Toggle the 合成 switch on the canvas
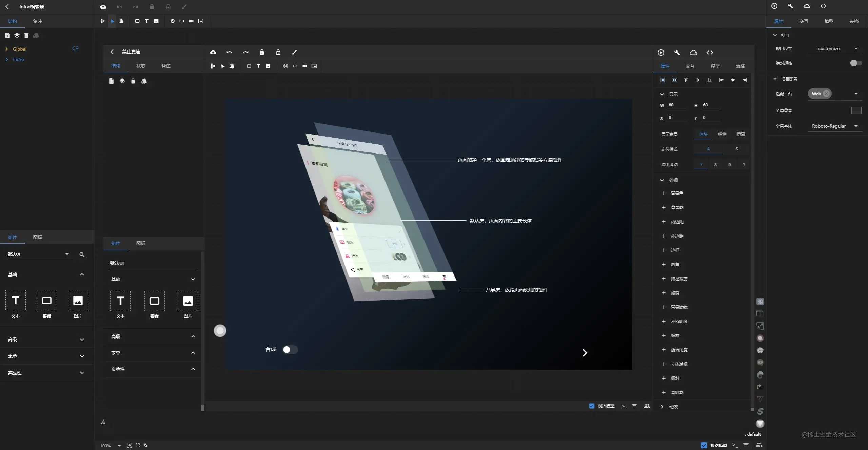Screen dimensions: 868x450 pos(290,349)
